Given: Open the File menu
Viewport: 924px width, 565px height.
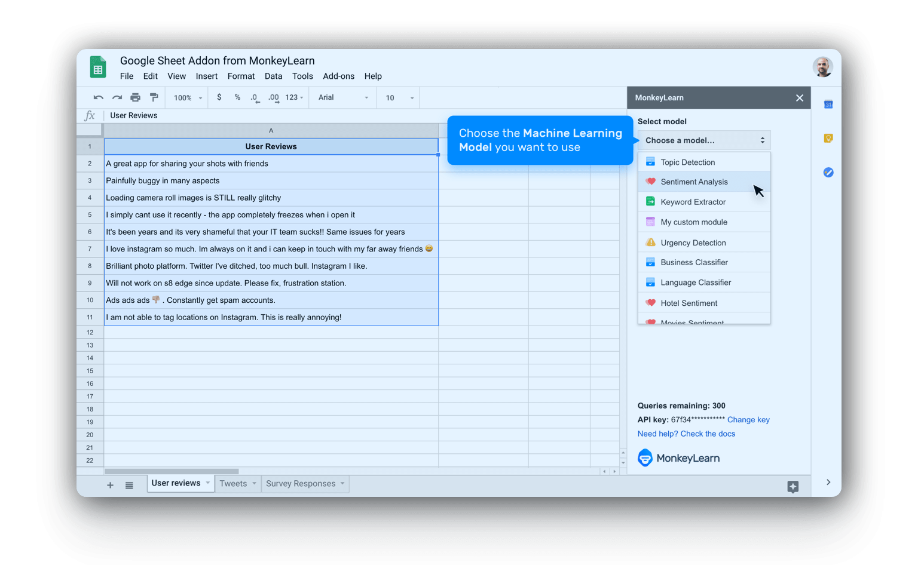Looking at the screenshot, I should pos(127,76).
